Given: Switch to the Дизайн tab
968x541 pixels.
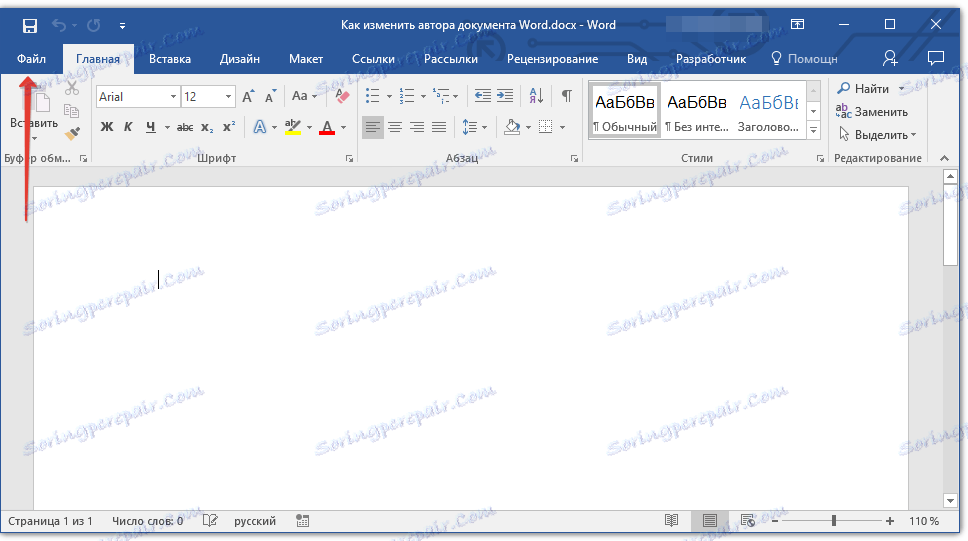Looking at the screenshot, I should click(240, 59).
